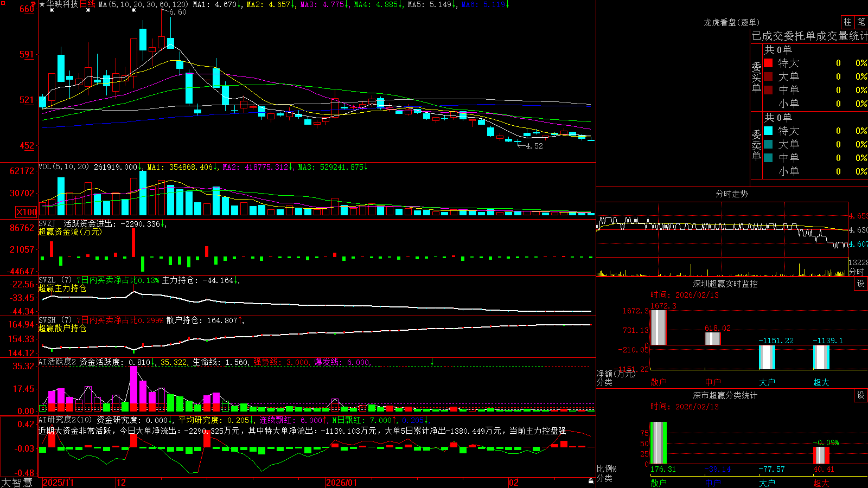Click the 大户 -1151.22 bar

(x=767, y=357)
